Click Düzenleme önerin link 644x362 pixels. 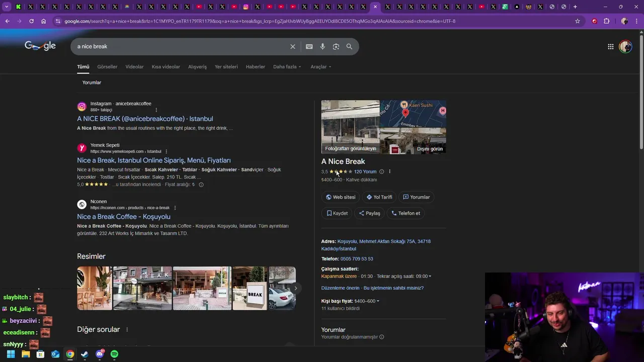click(x=340, y=288)
